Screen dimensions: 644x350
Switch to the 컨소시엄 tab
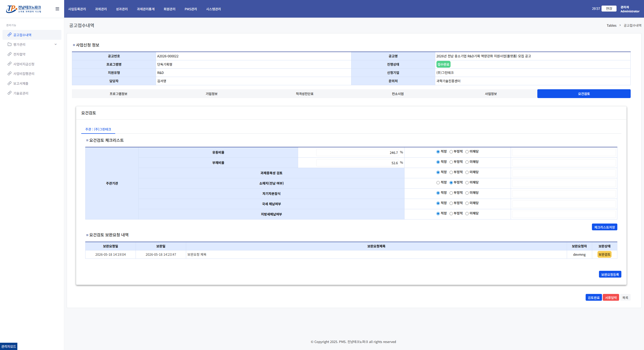point(398,94)
